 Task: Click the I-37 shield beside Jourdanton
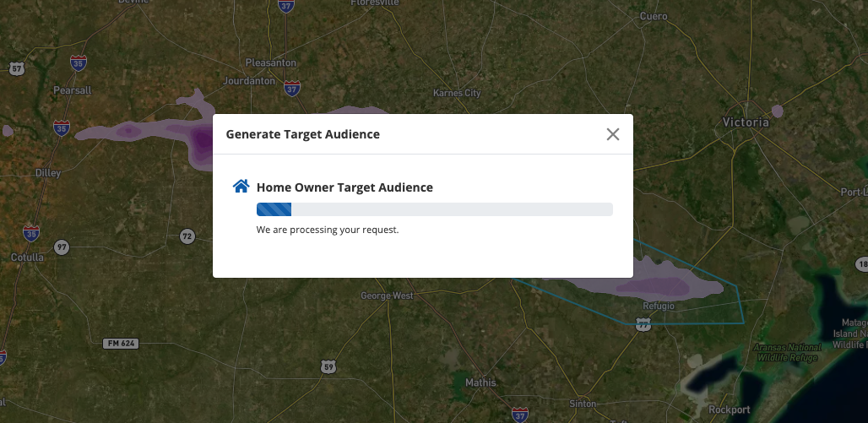point(291,87)
